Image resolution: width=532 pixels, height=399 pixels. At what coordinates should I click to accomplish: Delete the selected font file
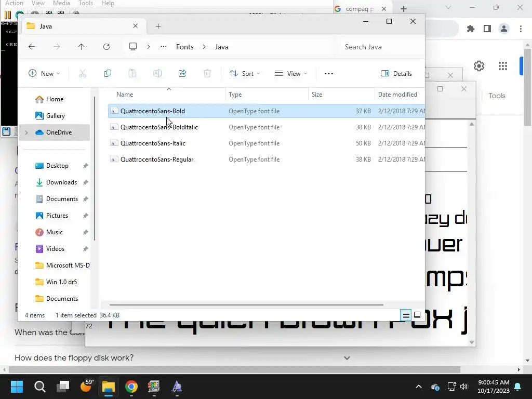tap(207, 74)
